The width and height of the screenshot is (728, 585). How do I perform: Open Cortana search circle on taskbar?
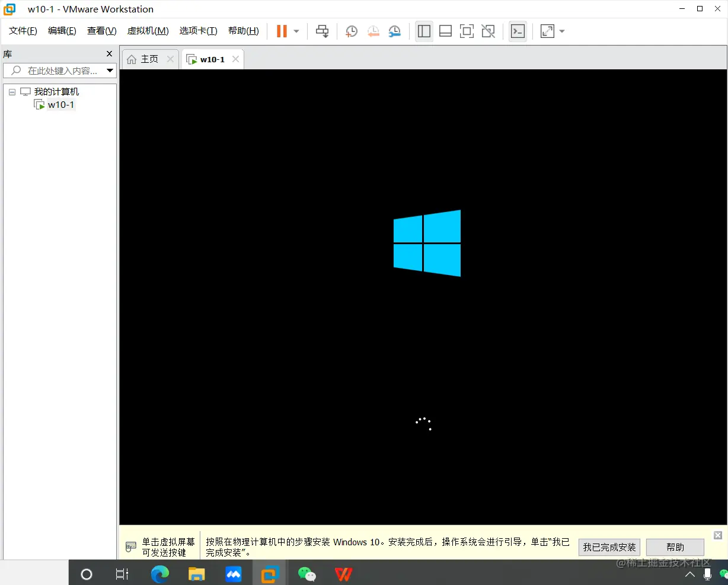[x=87, y=574]
